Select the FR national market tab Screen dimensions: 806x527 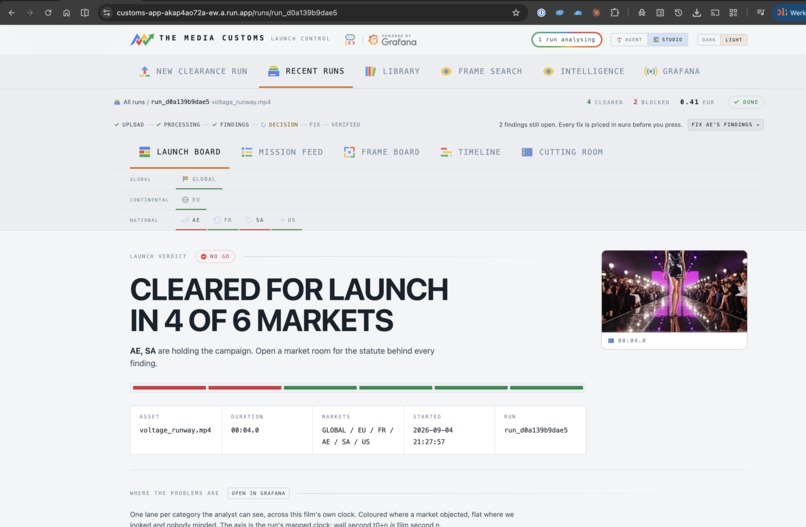point(223,220)
